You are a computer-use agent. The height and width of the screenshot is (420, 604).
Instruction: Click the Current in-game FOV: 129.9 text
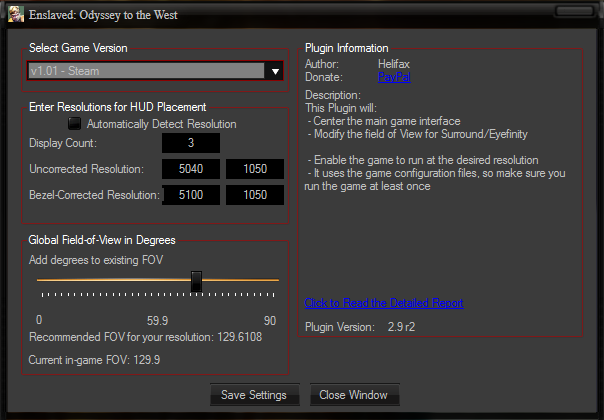pos(94,360)
